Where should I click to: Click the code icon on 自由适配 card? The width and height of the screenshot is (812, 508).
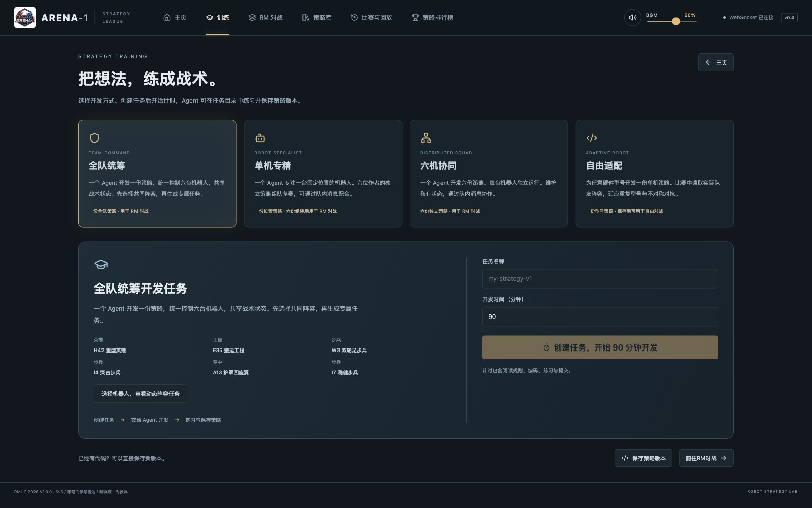(592, 138)
